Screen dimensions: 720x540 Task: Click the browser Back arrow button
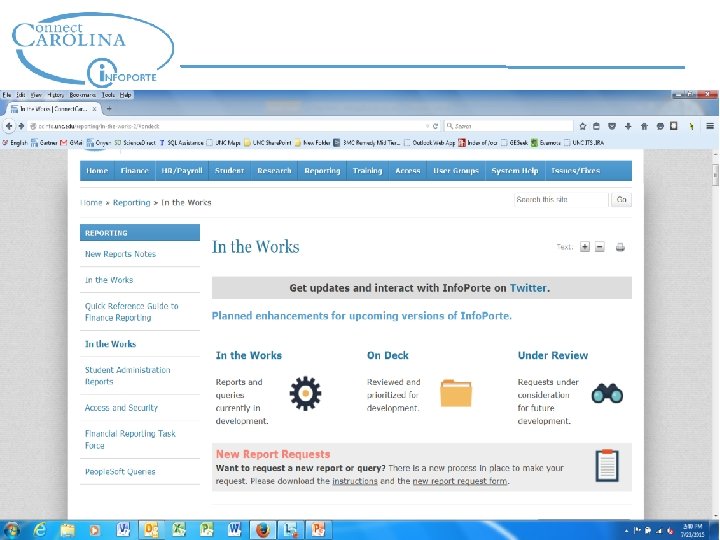(8, 126)
